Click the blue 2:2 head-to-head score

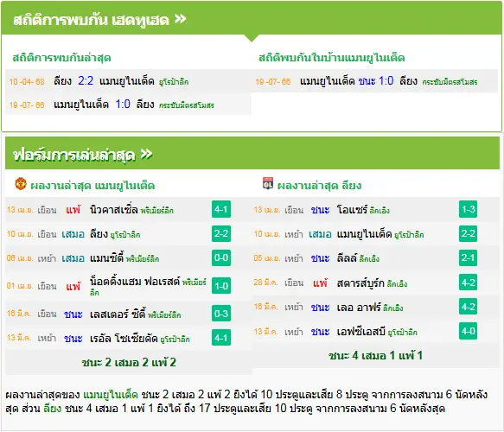[x=86, y=80]
